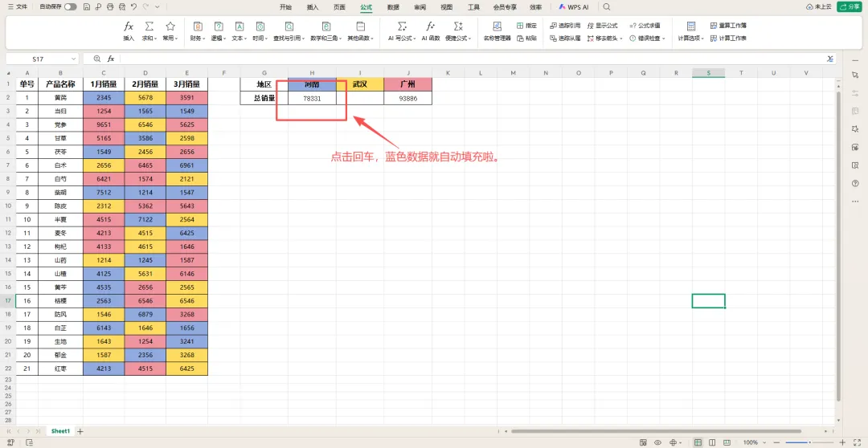Click the undo arrow icon
Image resolution: width=868 pixels, height=448 pixels.
pyautogui.click(x=133, y=7)
